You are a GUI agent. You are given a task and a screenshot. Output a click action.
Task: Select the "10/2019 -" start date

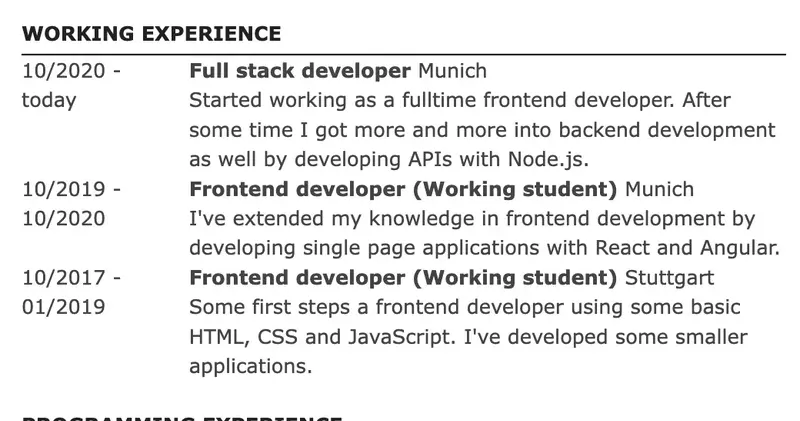click(x=72, y=189)
